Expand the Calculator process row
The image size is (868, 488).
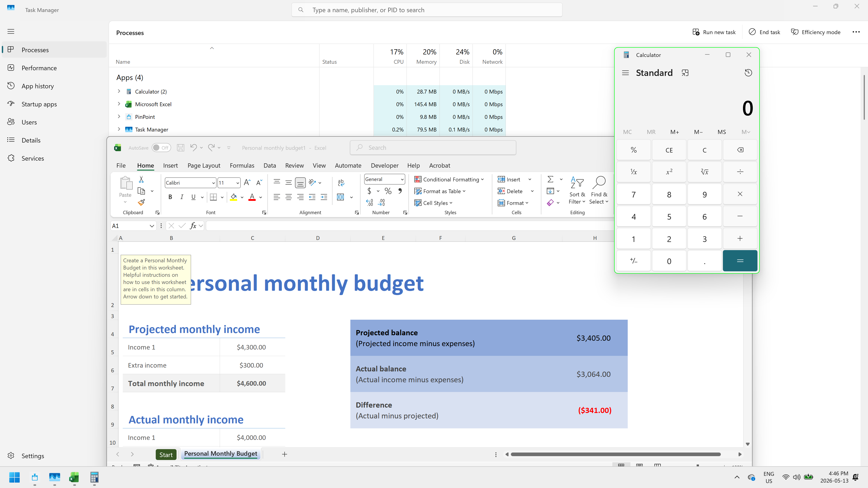[x=119, y=91]
